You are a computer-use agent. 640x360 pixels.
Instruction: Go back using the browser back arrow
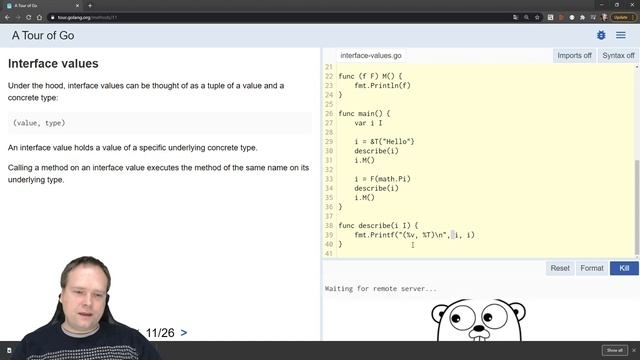7,18
